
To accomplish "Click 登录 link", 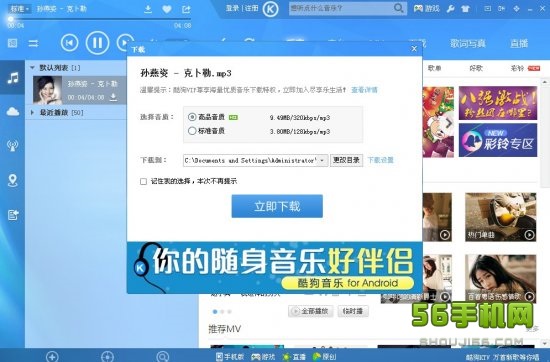I will pyautogui.click(x=232, y=8).
